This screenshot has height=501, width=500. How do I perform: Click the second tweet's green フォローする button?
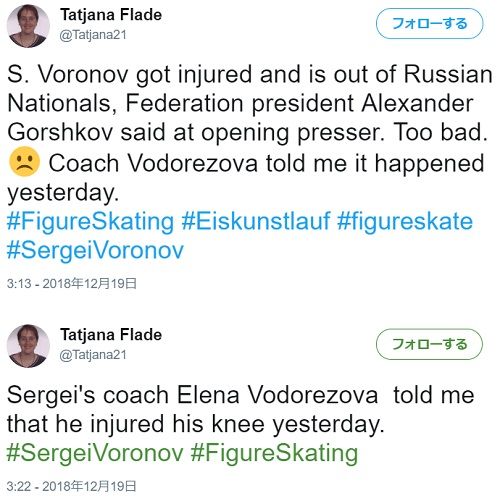(429, 344)
